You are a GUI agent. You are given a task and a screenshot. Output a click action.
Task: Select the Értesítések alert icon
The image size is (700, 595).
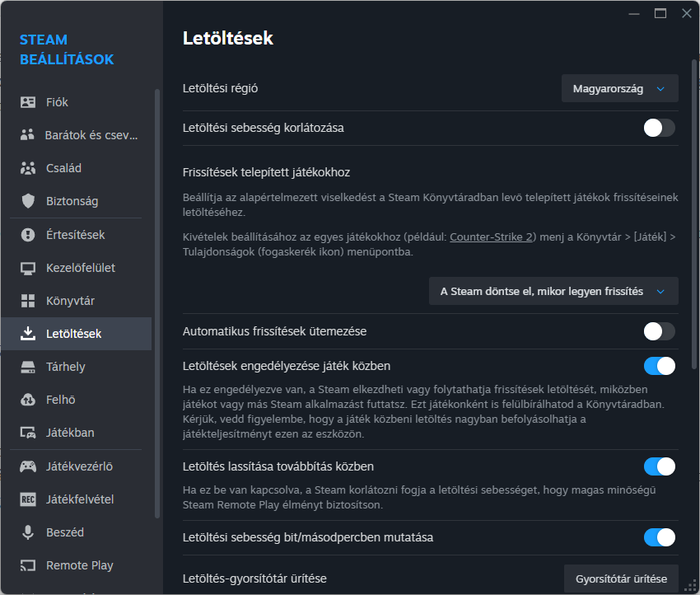[28, 235]
